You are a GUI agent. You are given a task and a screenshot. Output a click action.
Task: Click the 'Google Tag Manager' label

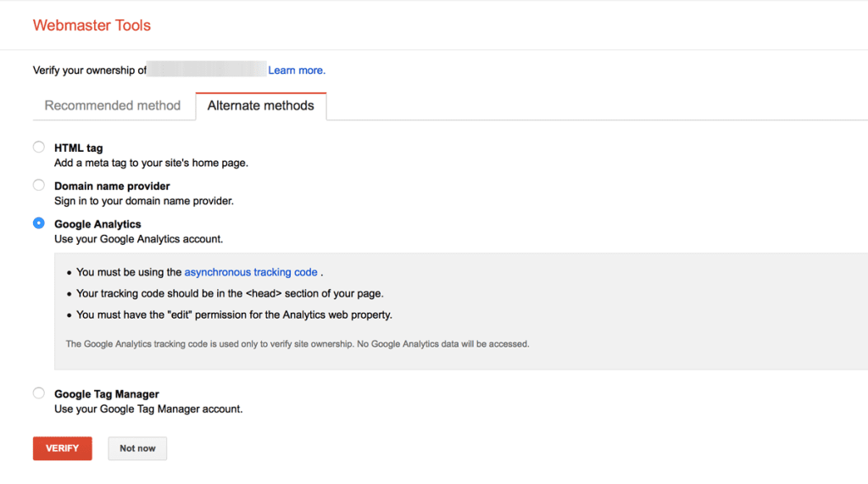pos(106,394)
